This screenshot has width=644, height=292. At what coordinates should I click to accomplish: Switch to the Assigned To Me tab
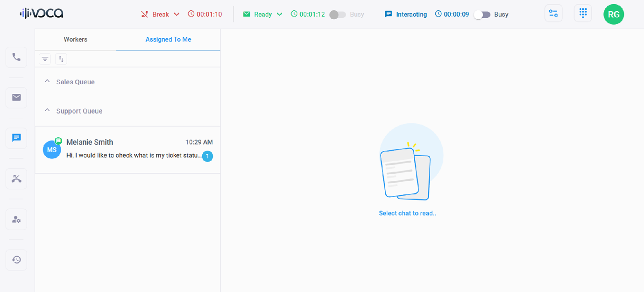click(168, 40)
